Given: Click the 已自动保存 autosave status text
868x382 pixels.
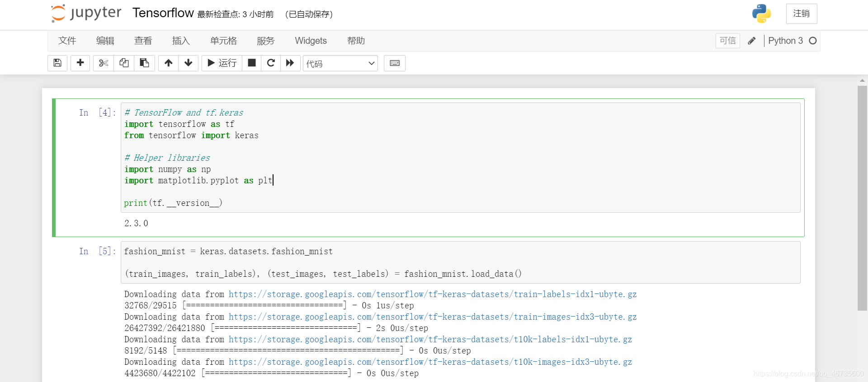Looking at the screenshot, I should click(x=309, y=14).
